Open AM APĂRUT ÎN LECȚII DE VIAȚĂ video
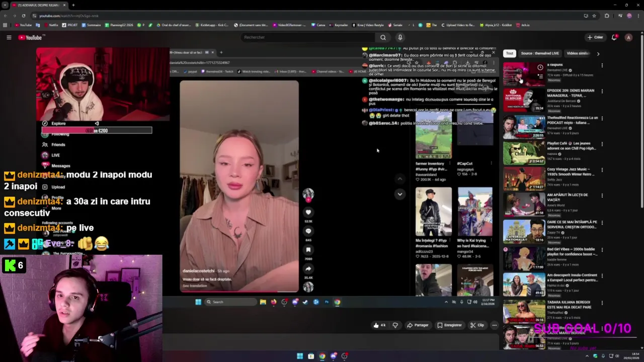The height and width of the screenshot is (362, 644). coord(567,197)
